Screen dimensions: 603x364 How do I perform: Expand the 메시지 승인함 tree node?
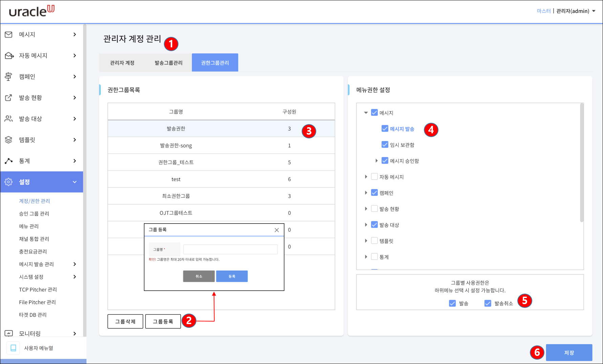[x=376, y=161]
